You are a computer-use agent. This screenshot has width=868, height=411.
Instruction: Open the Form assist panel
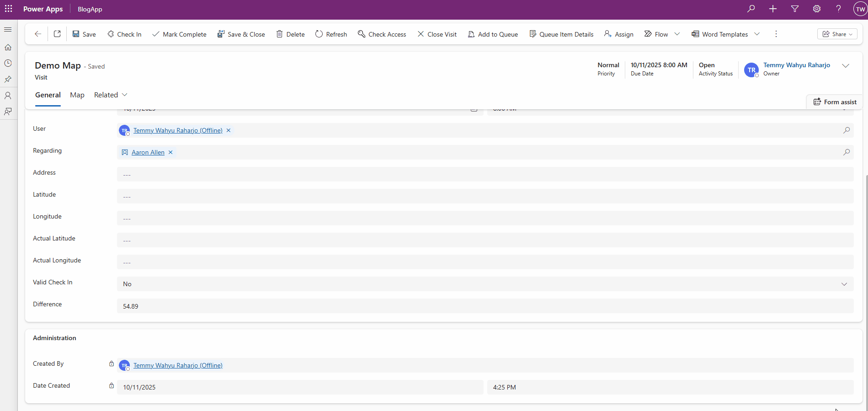[835, 102]
